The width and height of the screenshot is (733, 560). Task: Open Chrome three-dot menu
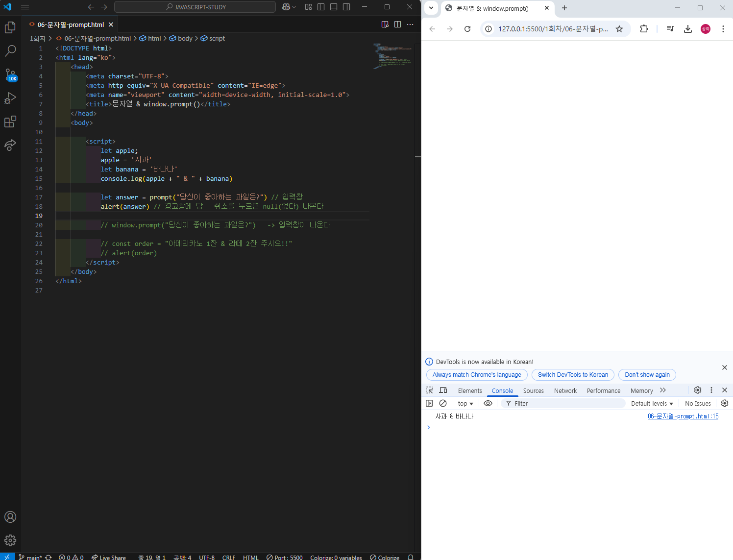click(723, 29)
